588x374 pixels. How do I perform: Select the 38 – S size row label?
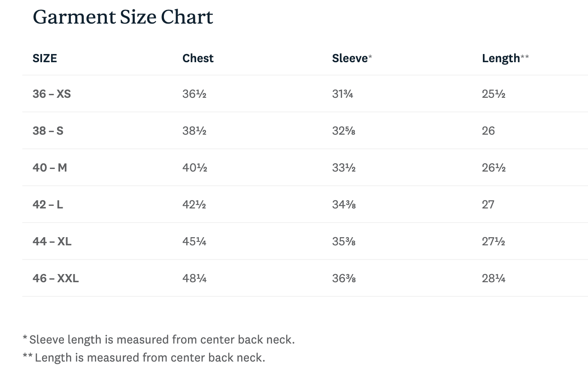point(48,131)
